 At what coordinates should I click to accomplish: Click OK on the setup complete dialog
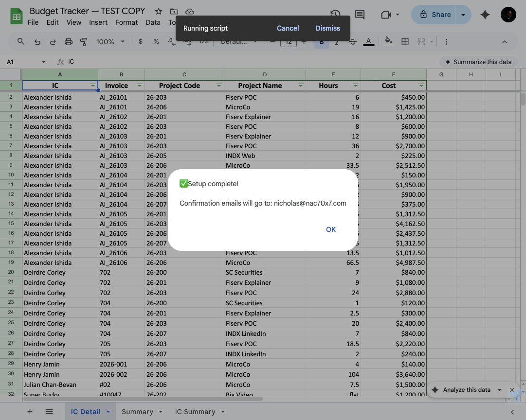click(x=331, y=229)
